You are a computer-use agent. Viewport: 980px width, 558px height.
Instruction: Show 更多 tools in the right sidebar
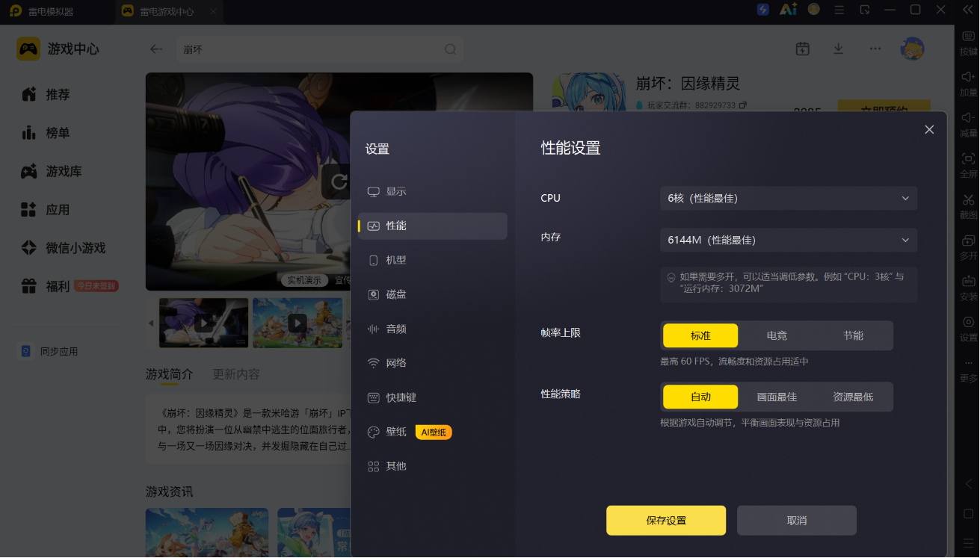[x=968, y=370]
